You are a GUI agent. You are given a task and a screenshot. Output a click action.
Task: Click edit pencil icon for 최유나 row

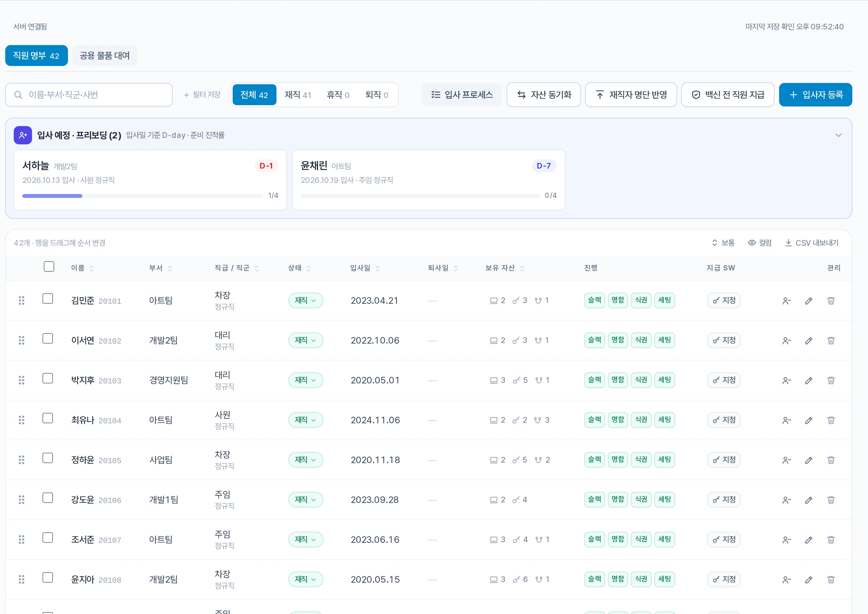808,420
